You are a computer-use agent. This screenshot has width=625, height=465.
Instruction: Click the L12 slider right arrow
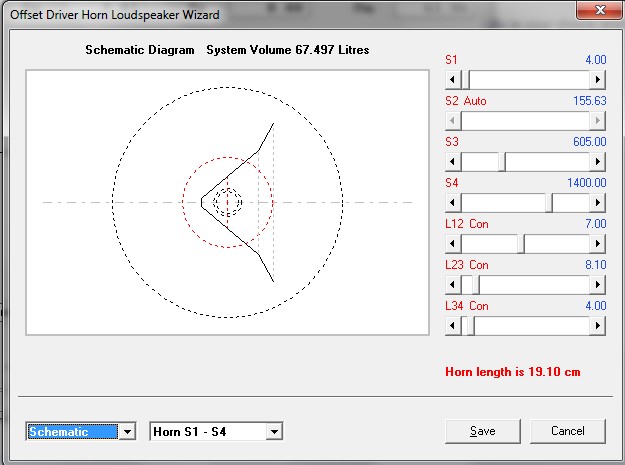tap(597, 244)
